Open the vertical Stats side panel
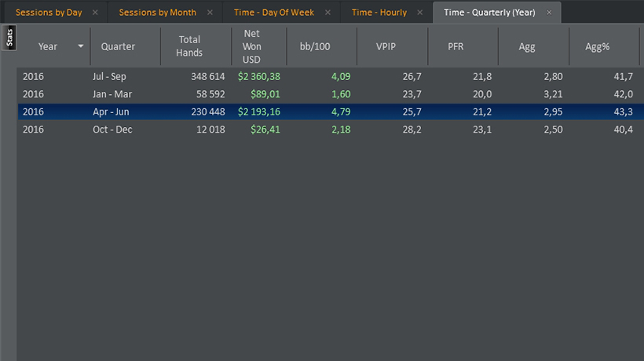This screenshot has width=644, height=361. 9,38
